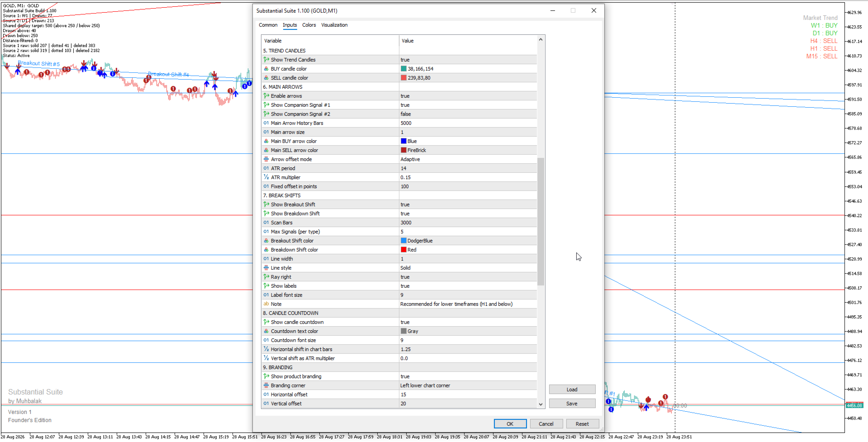The height and width of the screenshot is (442, 868).
Task: Click the Variable column header
Action: [x=330, y=41]
